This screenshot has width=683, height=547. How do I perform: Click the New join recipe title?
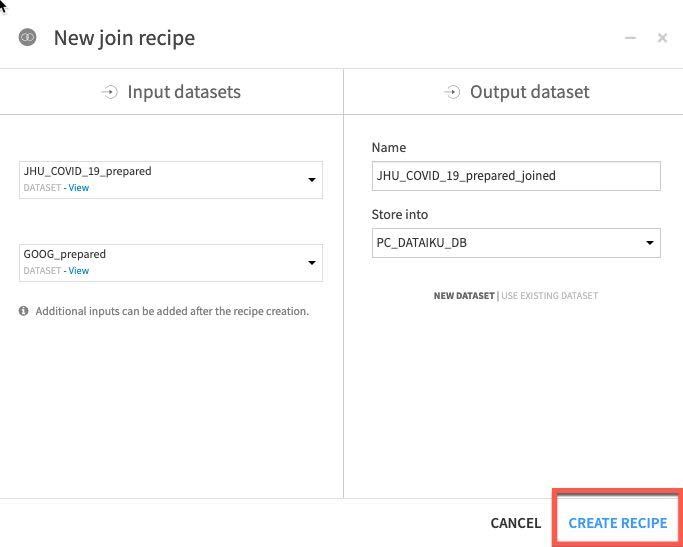(x=124, y=38)
